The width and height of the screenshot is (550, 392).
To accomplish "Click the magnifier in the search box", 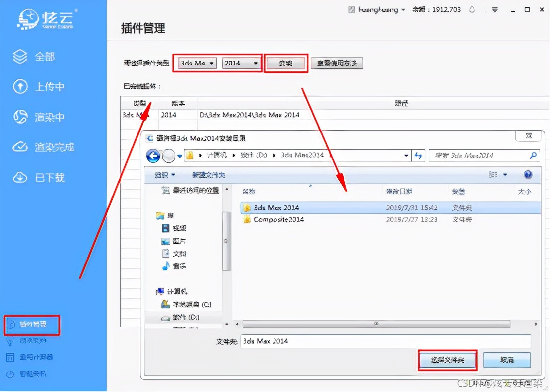I will tap(533, 155).
